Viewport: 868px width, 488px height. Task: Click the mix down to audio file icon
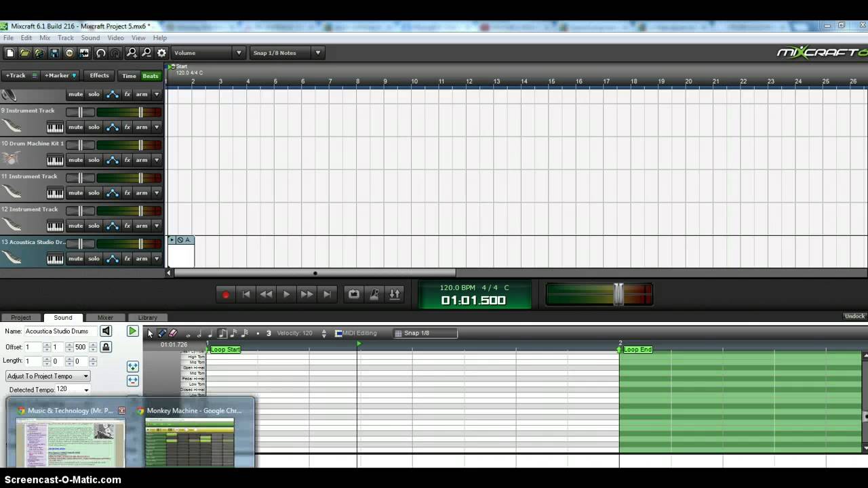pos(84,53)
